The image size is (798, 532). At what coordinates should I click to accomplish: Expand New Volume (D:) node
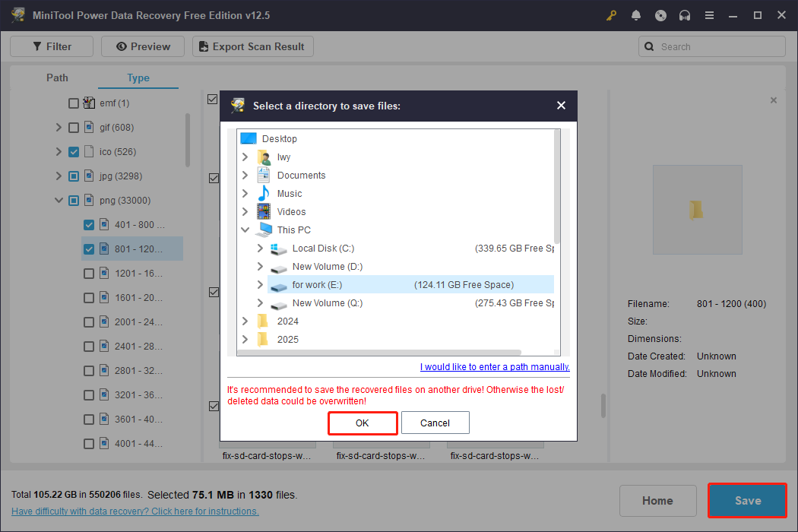(x=260, y=266)
